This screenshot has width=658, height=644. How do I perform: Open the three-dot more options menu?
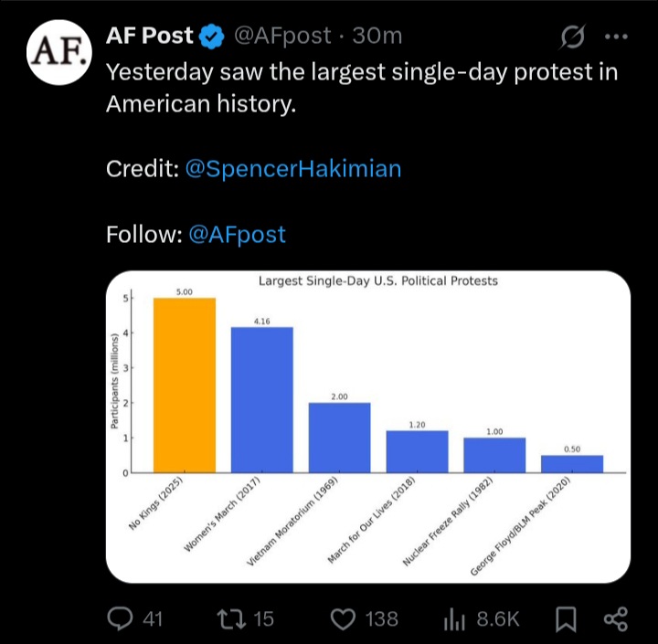[x=616, y=37]
